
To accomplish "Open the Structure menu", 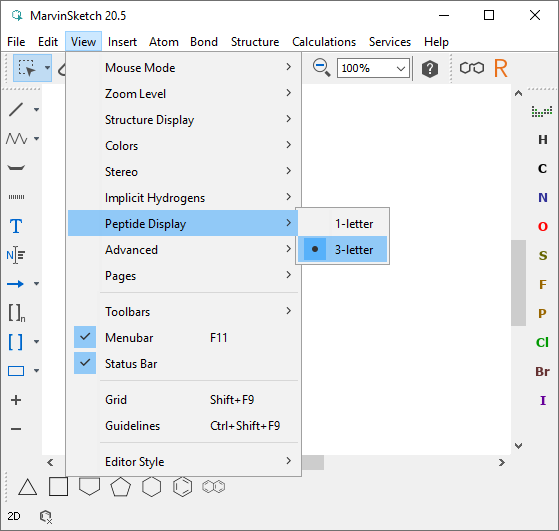I will (255, 42).
